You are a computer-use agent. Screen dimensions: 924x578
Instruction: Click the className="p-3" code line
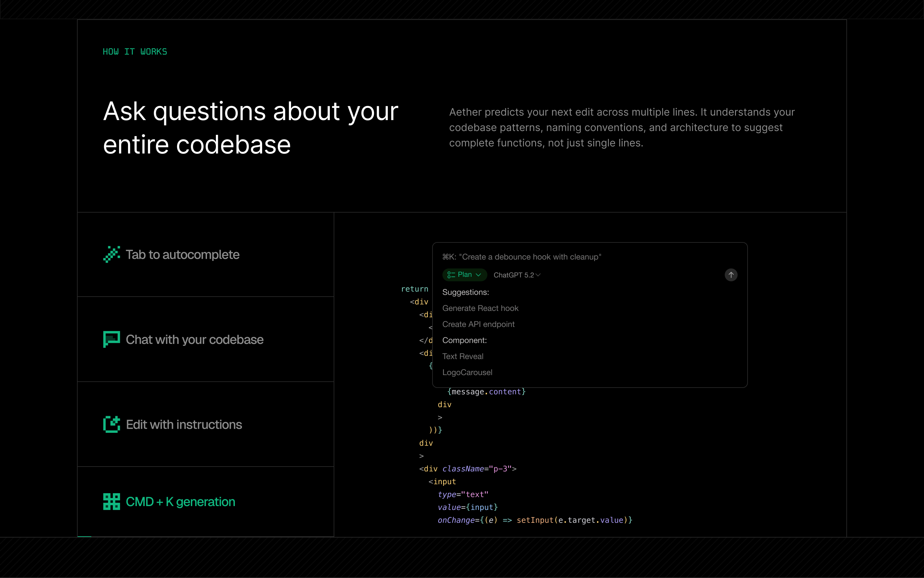(x=468, y=469)
